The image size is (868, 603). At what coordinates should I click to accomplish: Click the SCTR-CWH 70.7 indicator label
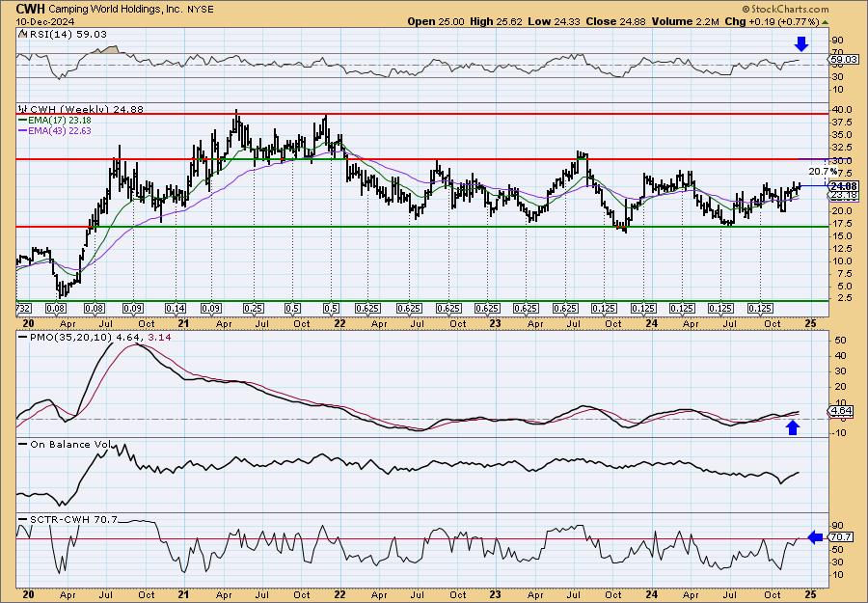click(x=73, y=519)
